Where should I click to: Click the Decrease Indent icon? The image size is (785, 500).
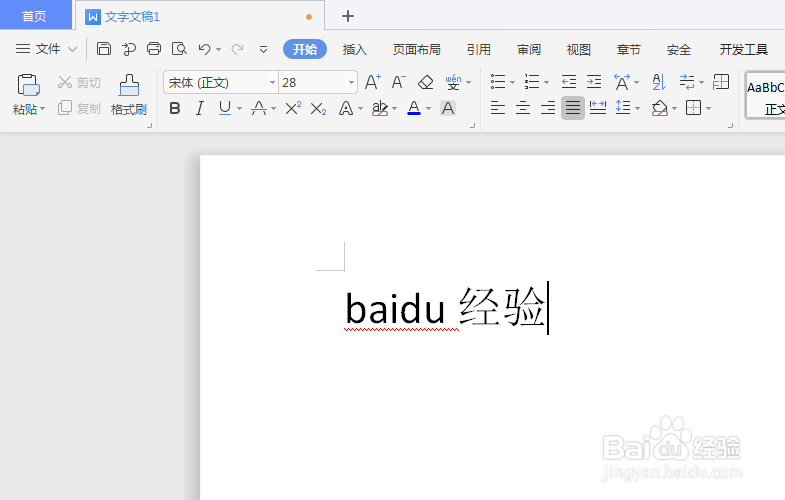[569, 82]
